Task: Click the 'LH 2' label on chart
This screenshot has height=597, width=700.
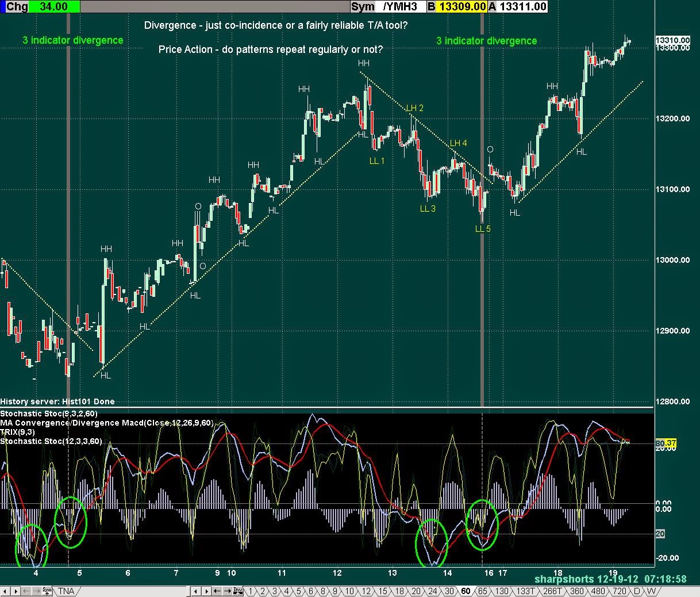Action: (415, 108)
